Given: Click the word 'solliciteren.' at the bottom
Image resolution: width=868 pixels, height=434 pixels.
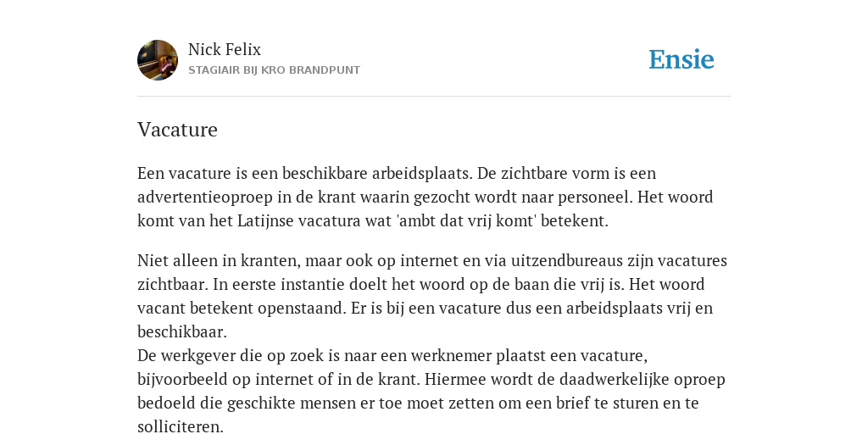Looking at the screenshot, I should click(181, 427).
